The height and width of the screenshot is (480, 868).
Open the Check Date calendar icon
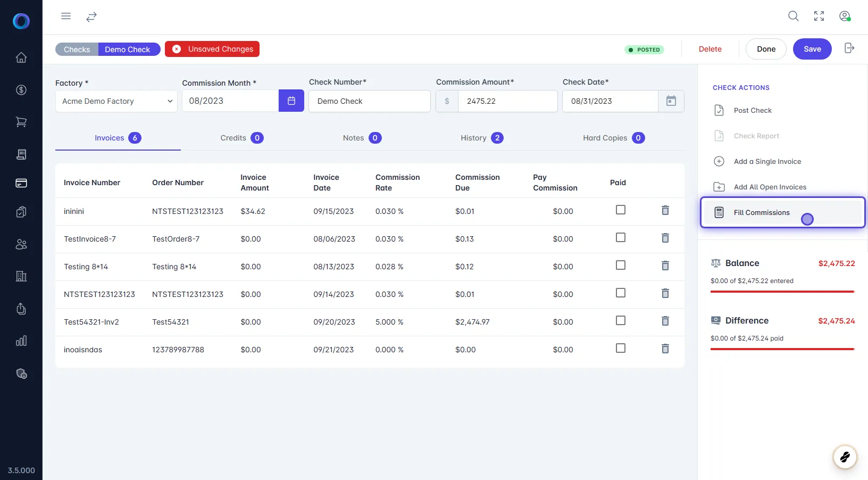[671, 101]
